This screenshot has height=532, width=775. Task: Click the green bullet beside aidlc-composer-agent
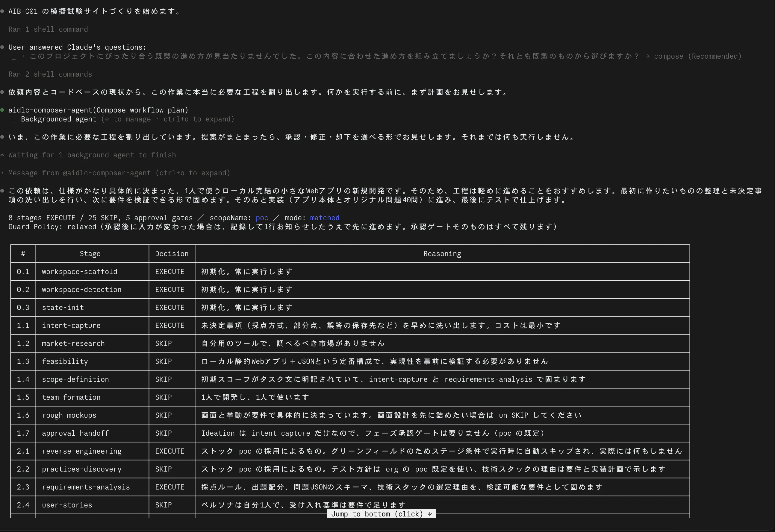[x=2, y=110]
